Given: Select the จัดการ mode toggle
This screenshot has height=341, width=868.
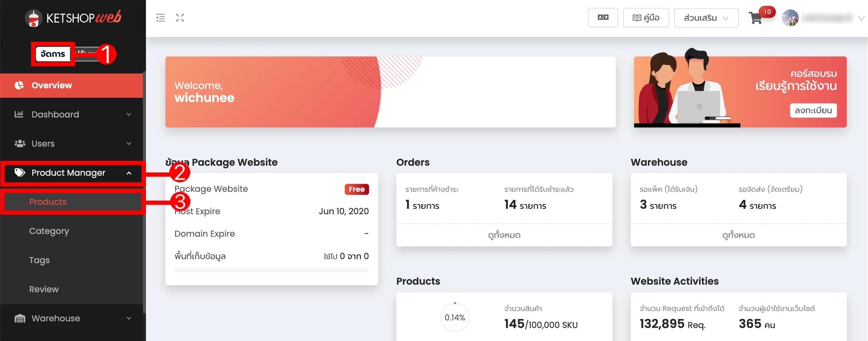Looking at the screenshot, I should [x=53, y=54].
